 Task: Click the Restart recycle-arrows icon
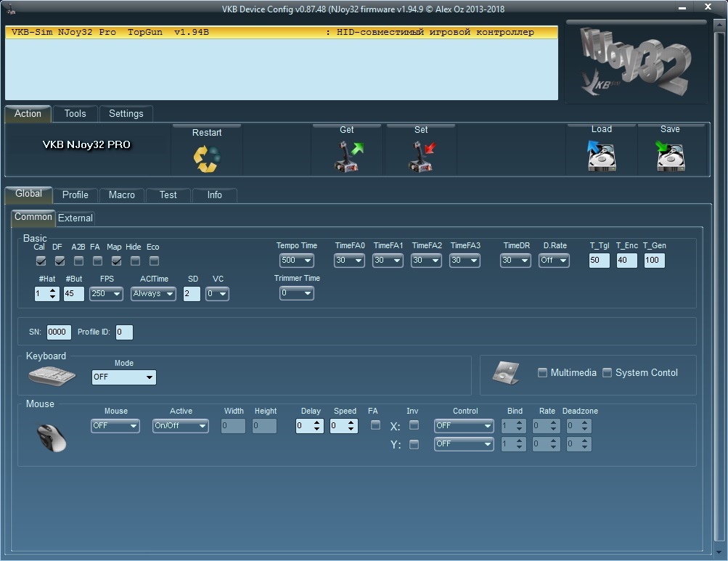click(207, 158)
